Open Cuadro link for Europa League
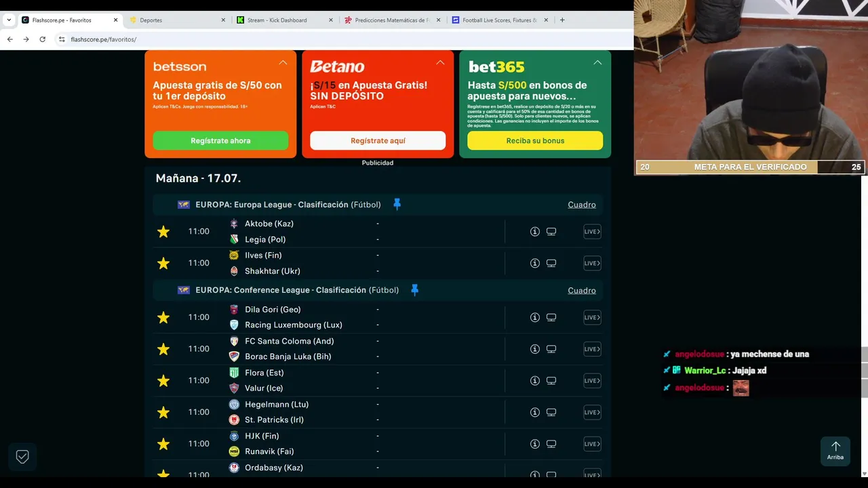Viewport: 868px width, 488px height. click(x=582, y=205)
